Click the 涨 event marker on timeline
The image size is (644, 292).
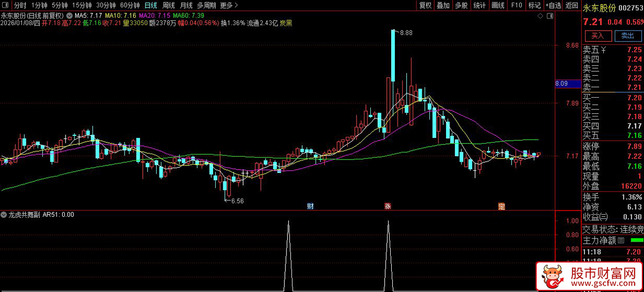tap(387, 206)
